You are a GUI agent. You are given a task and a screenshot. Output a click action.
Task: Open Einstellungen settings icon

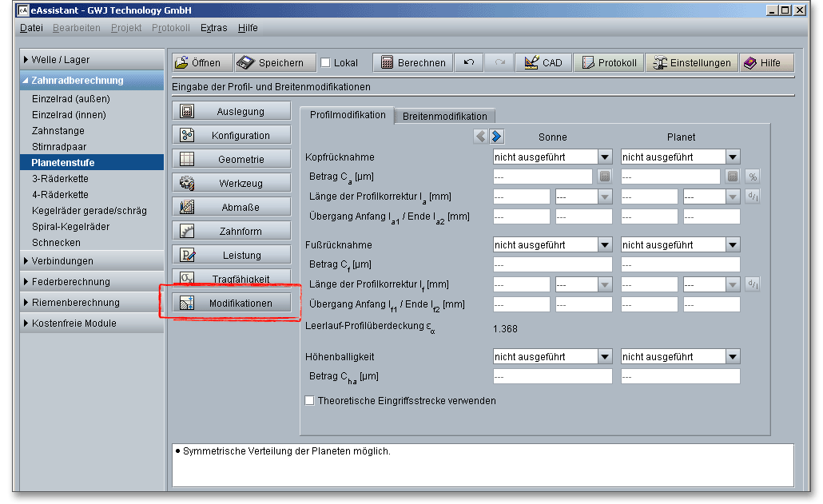pyautogui.click(x=660, y=63)
